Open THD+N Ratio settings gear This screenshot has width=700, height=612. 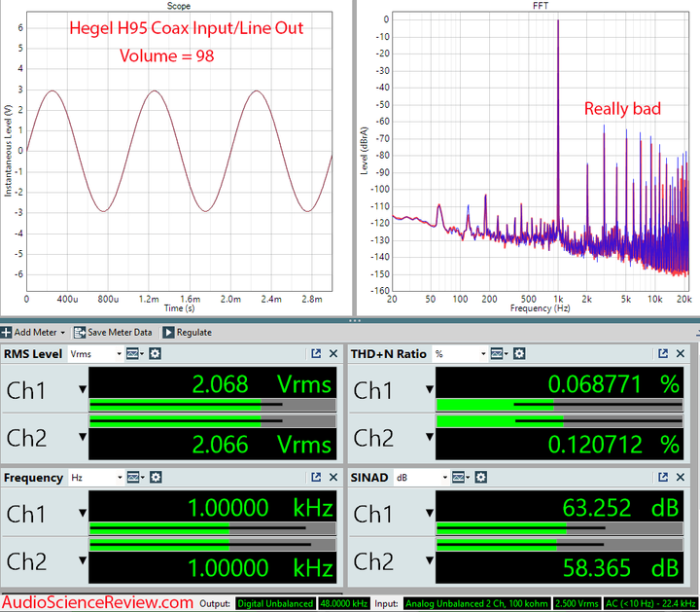point(519,354)
